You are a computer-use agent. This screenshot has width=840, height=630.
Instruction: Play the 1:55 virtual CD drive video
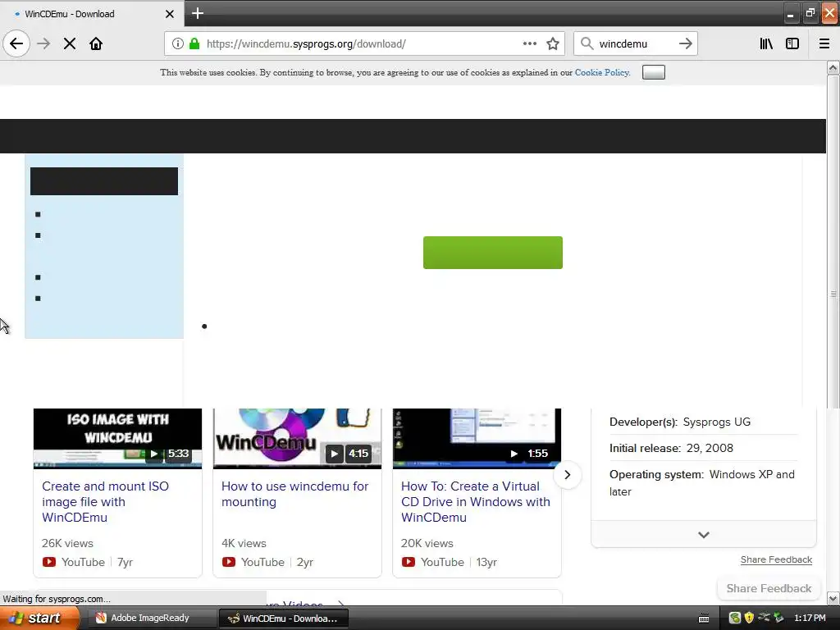click(x=477, y=438)
